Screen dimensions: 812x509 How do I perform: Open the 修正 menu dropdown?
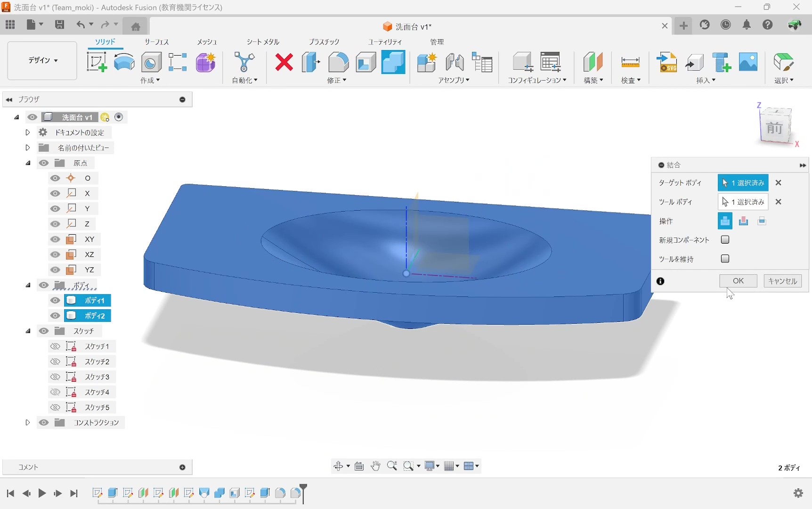(x=337, y=80)
